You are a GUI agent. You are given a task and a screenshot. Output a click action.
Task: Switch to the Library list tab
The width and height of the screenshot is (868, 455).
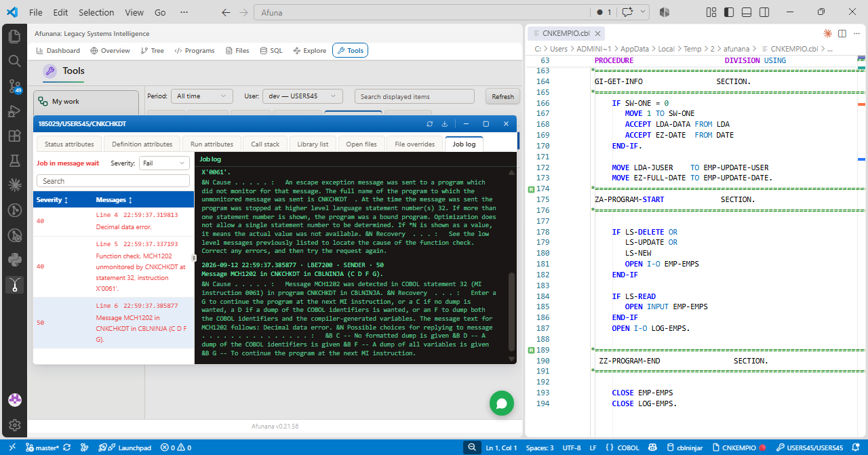[313, 144]
